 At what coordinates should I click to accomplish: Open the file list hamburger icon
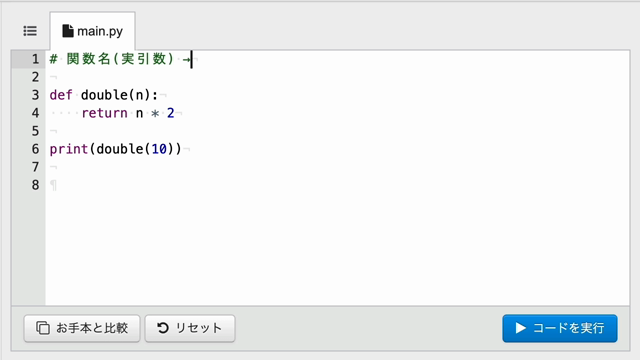30,31
